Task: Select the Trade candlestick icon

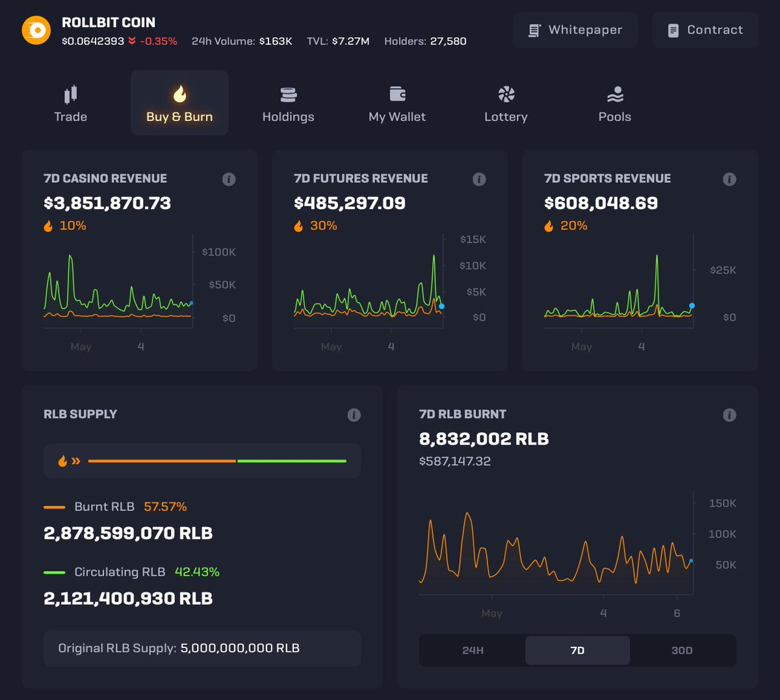Action: 70,93
